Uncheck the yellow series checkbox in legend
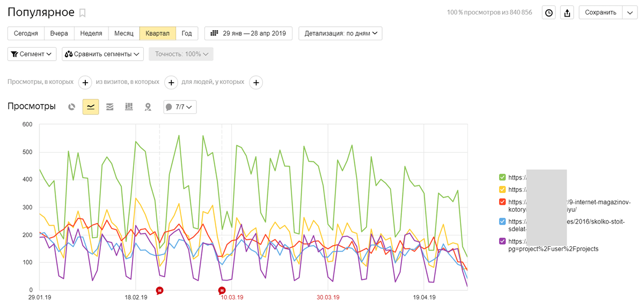Screen dimensions: 644x308 tap(502, 190)
